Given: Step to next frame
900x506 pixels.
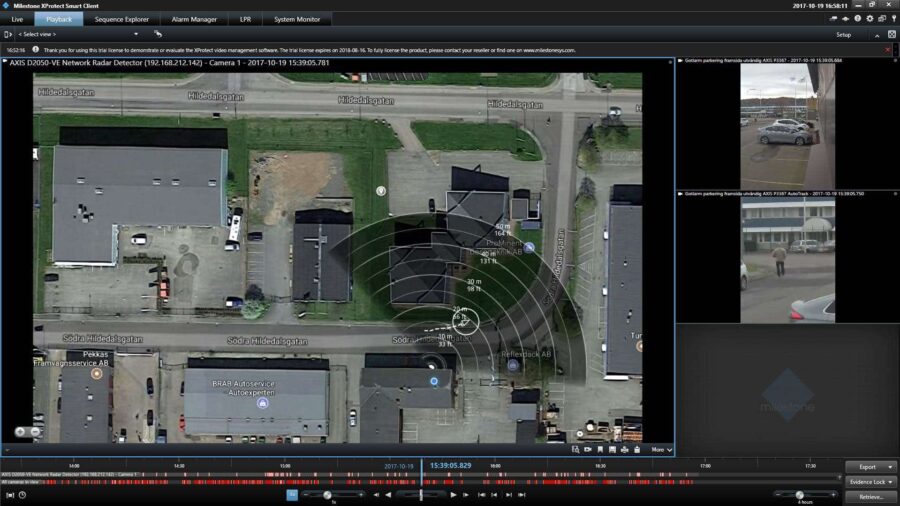Looking at the screenshot, I should click(466, 495).
